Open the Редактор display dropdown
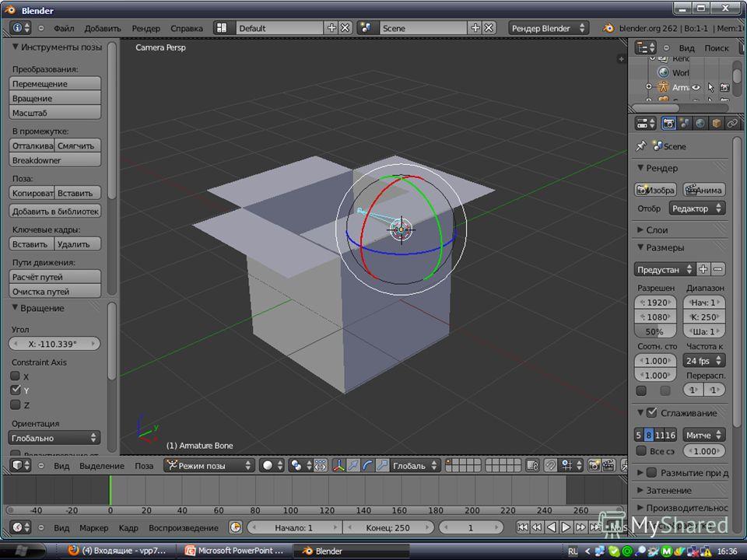747x560 pixels. (x=696, y=208)
